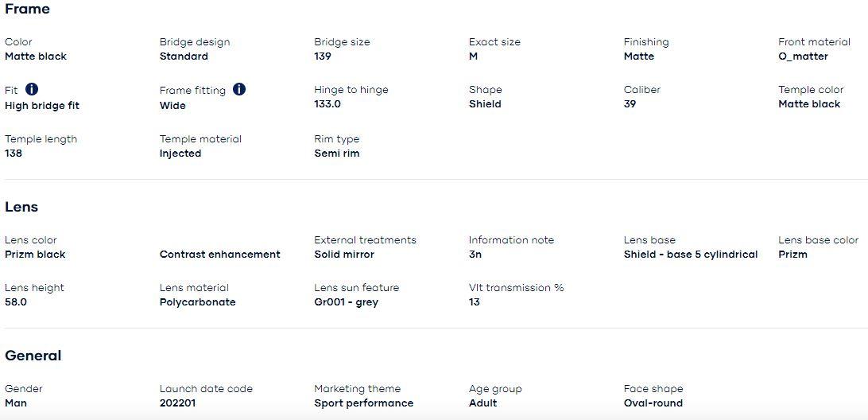This screenshot has height=420, width=868.
Task: Select the Semi rim value
Action: 337,154
